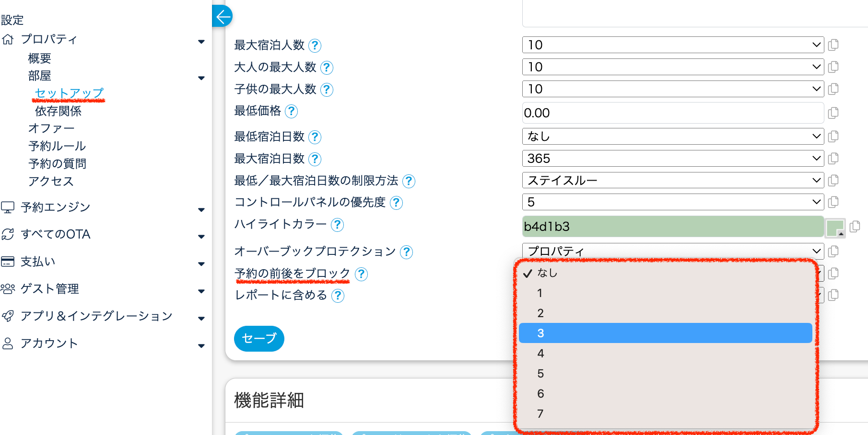Open the 最低/最大宿泊日数の制限方法 dropdown
The image size is (868, 435).
(672, 181)
